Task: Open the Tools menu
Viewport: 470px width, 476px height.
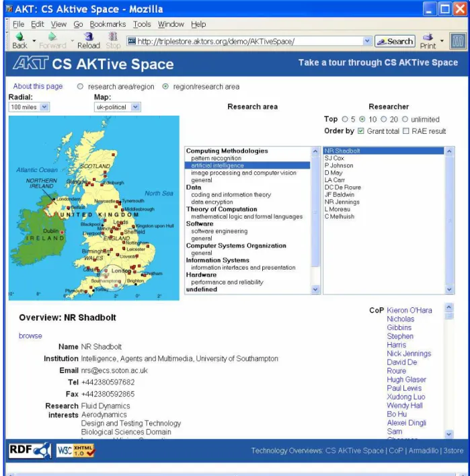Action: pos(142,24)
